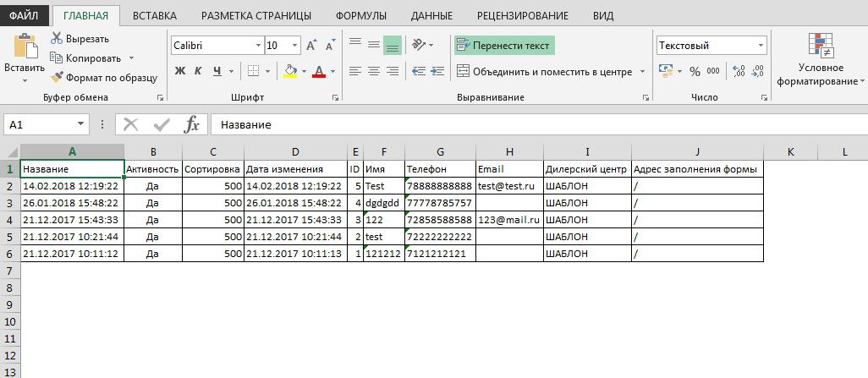The width and height of the screenshot is (868, 378).
Task: Toggle underline formatting (Ч)
Action: [x=217, y=71]
